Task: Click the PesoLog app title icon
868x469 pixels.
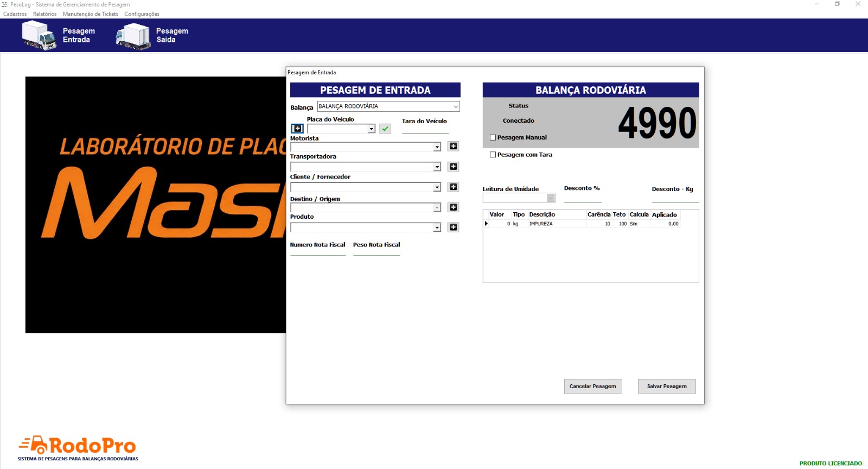Action: 5,4
